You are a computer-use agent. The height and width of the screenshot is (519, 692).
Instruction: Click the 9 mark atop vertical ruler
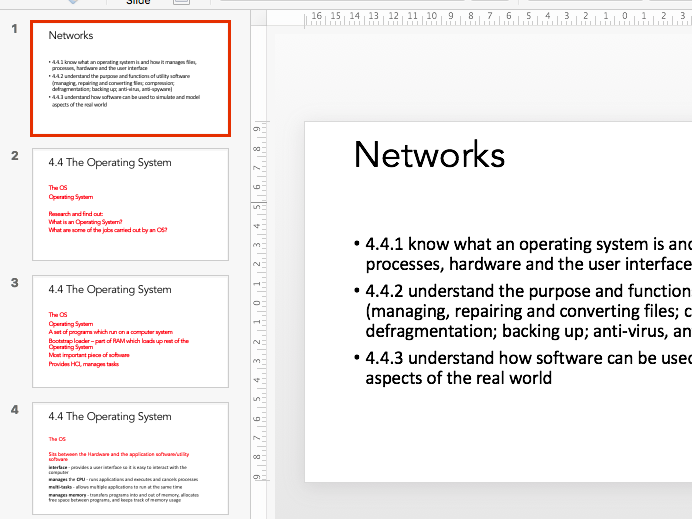(x=257, y=129)
